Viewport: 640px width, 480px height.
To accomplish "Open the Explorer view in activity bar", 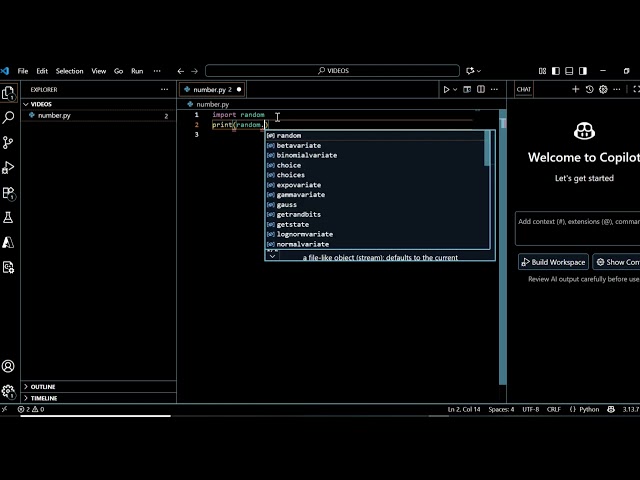I will click(8, 93).
